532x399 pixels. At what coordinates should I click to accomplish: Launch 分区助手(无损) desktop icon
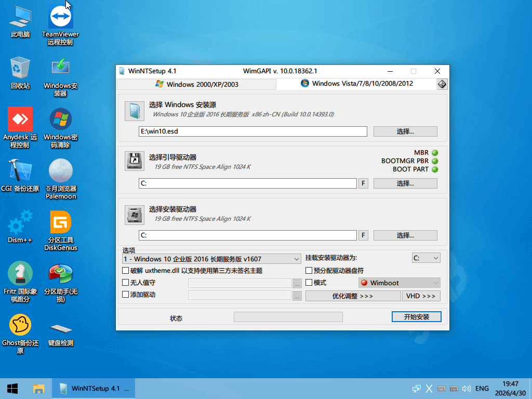tap(61, 282)
